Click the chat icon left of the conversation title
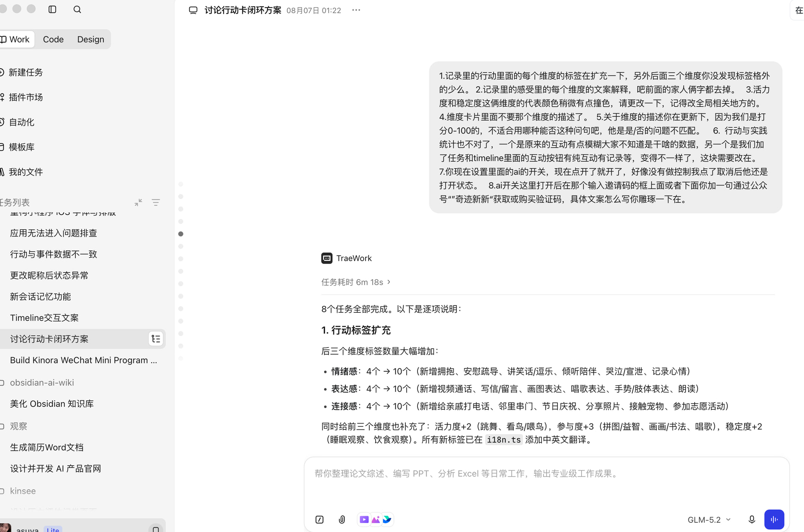 [193, 10]
